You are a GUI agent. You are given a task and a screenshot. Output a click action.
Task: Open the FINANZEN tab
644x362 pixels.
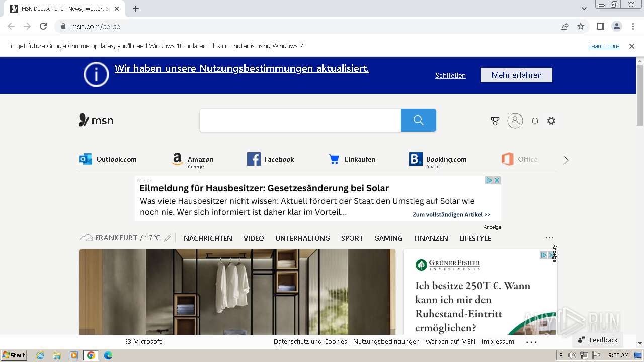431,238
